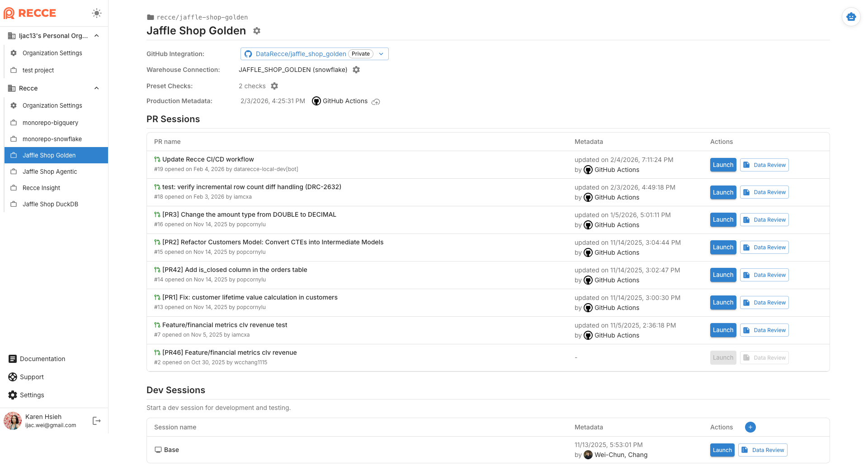Open Organization Settings under Recce
This screenshot has height=476, width=868.
[x=52, y=105]
